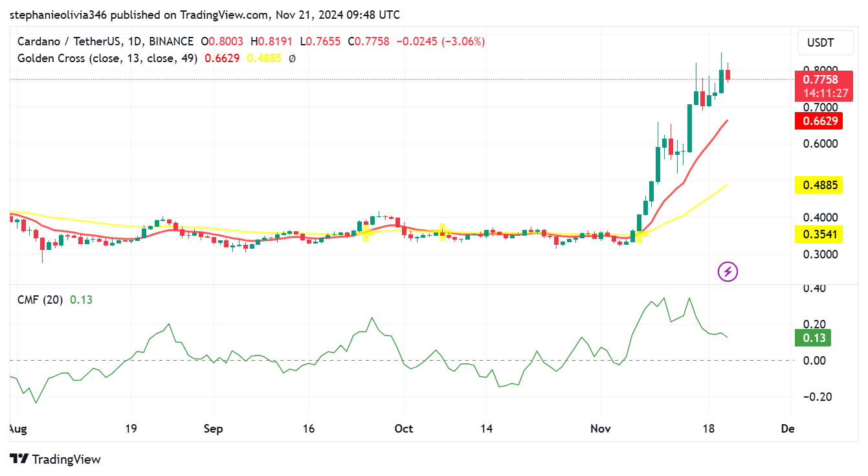
Task: Click the 14 date label on time axis
Action: 487,429
